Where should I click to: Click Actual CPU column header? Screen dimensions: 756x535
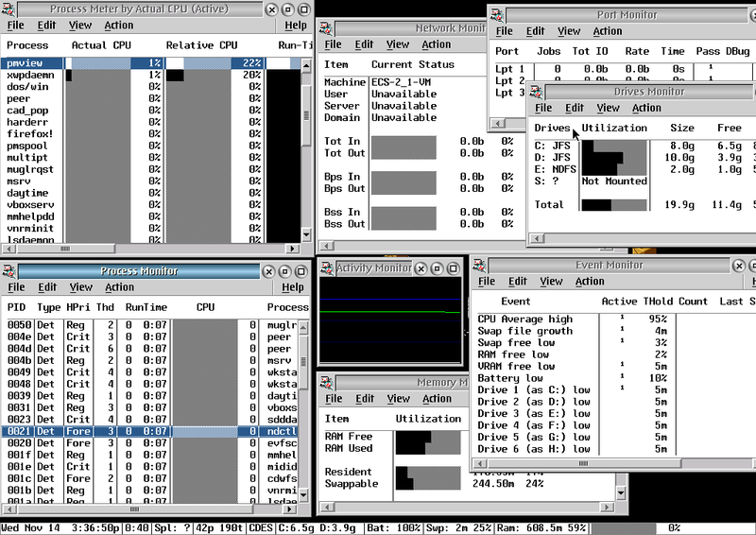[x=101, y=45]
